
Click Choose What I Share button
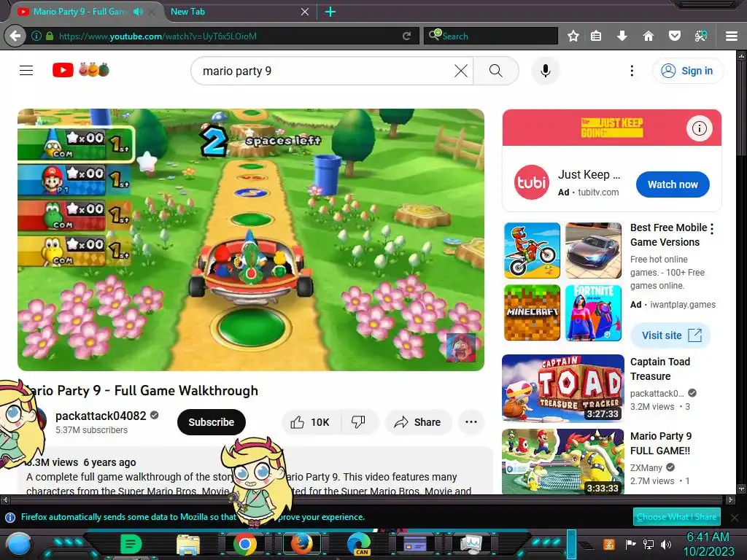(676, 517)
